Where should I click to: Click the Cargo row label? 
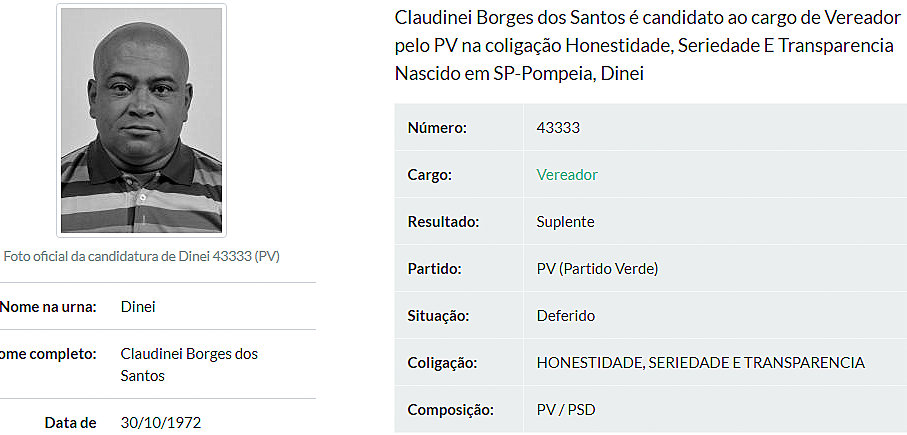(x=430, y=175)
